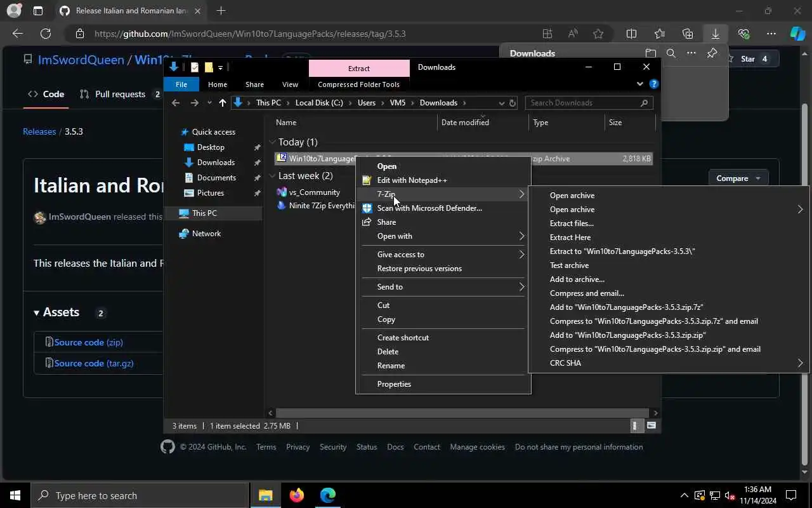The image size is (812, 508).
Task: Open Pull requests tab on GitHub
Action: [120, 94]
